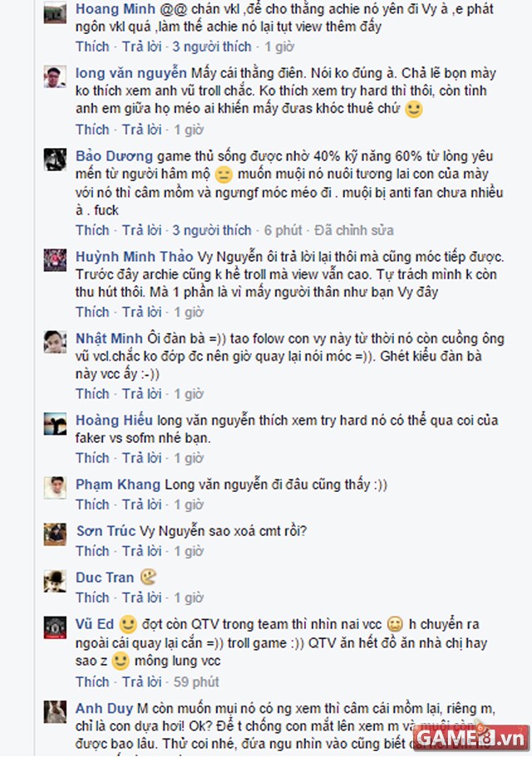Click Trả lời under Sơn Trúc's comment
532x757 pixels.
[x=141, y=551]
